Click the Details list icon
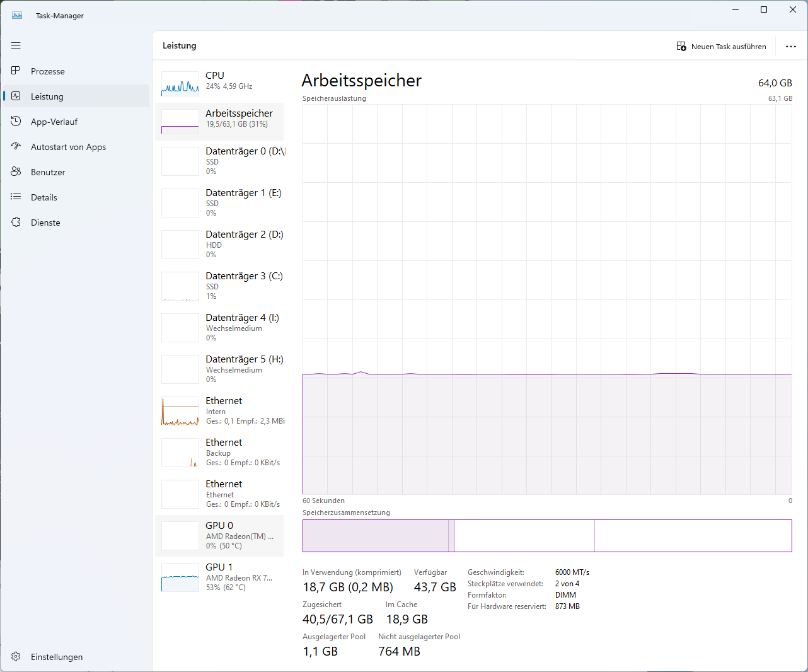The width and height of the screenshot is (808, 672). point(16,197)
